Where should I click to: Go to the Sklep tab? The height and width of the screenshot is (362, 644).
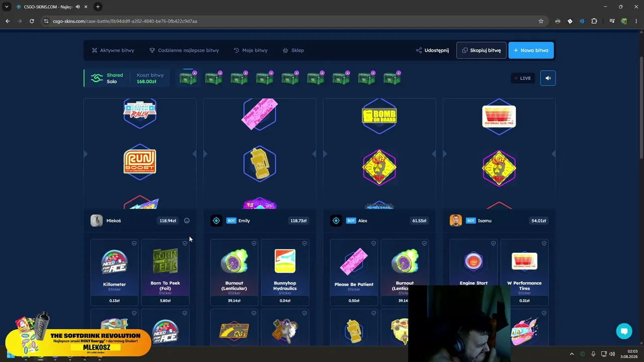pyautogui.click(x=293, y=50)
